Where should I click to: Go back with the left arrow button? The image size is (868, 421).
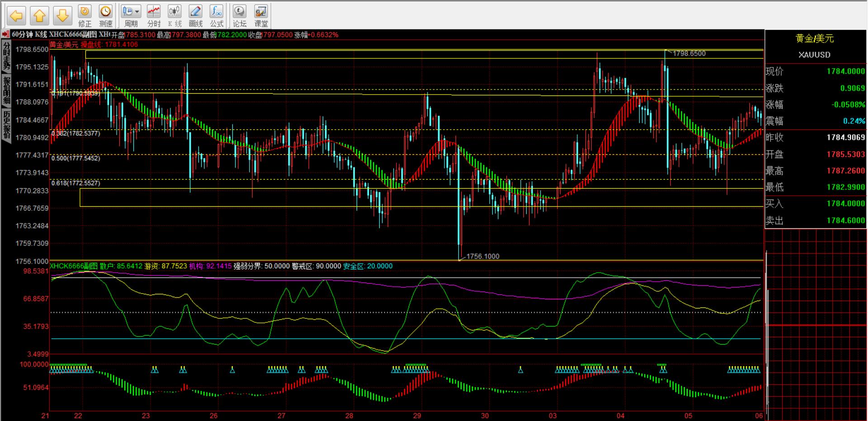click(16, 16)
